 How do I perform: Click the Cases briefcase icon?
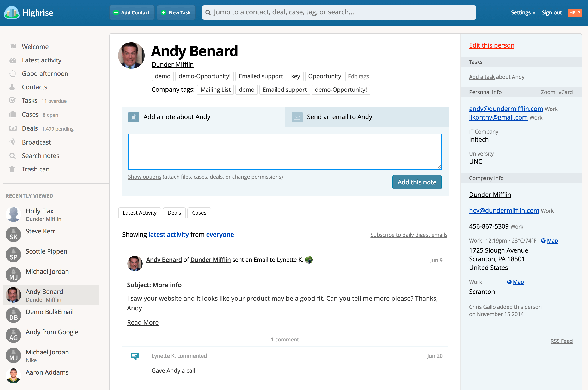click(x=13, y=114)
